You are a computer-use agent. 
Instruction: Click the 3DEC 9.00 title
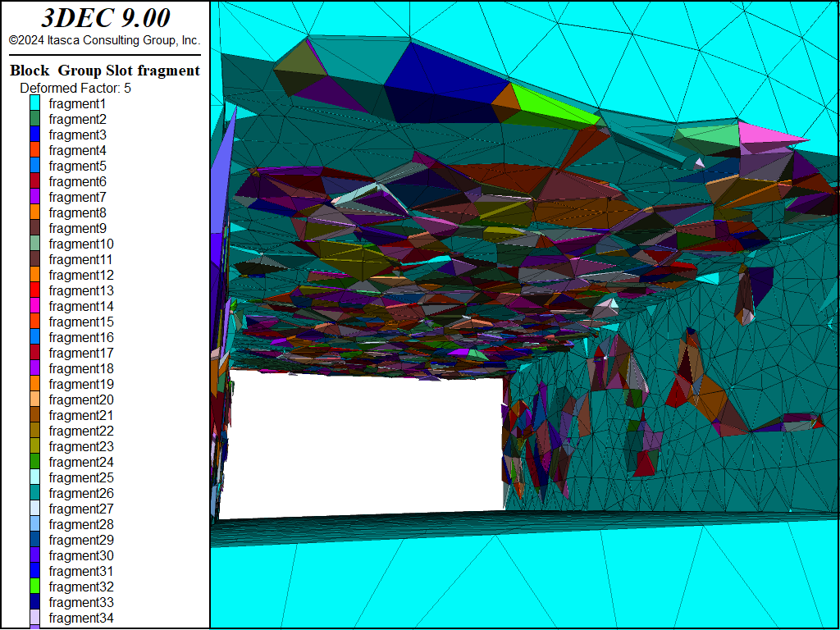tap(105, 18)
